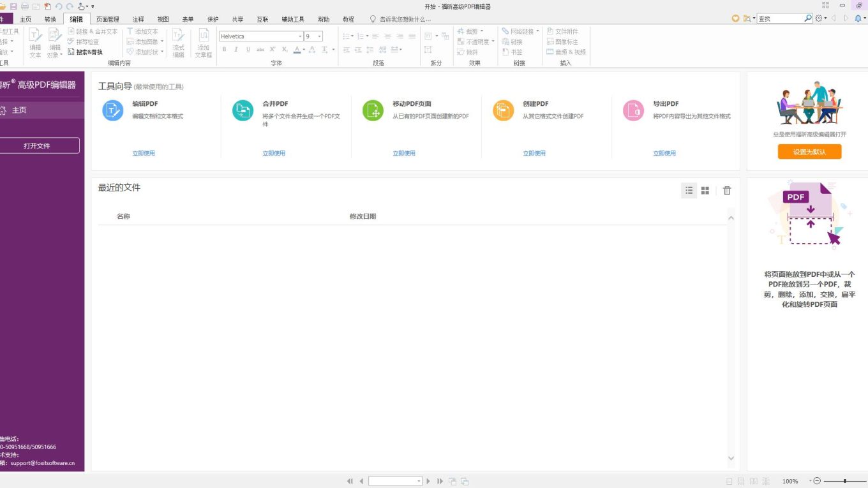Click the Move PDF Pages green icon
Image resolution: width=868 pixels, height=488 pixels.
tap(373, 110)
